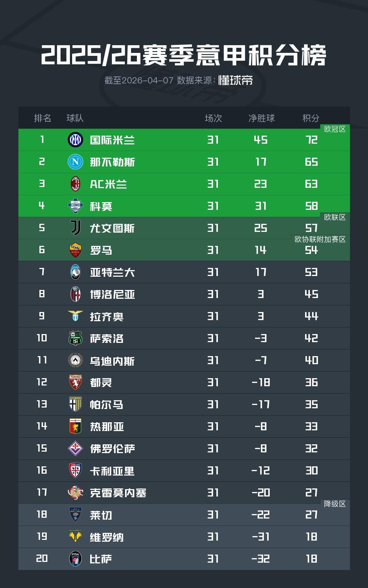368x588 pixels.
Task: Click the Napoli club crest
Action: 75,162
